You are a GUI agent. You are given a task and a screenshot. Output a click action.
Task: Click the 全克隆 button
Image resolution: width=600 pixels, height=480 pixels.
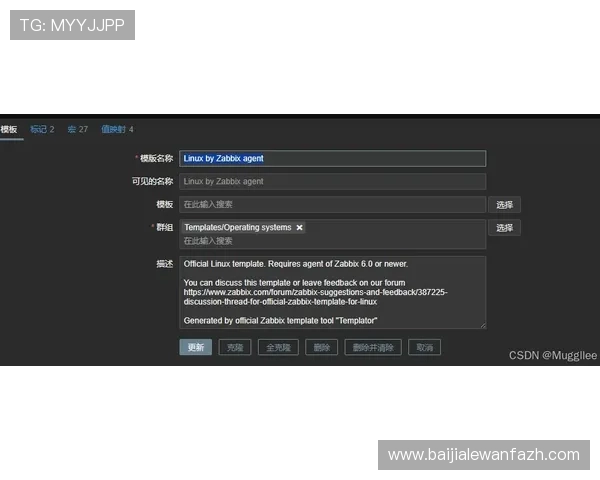[277, 348]
